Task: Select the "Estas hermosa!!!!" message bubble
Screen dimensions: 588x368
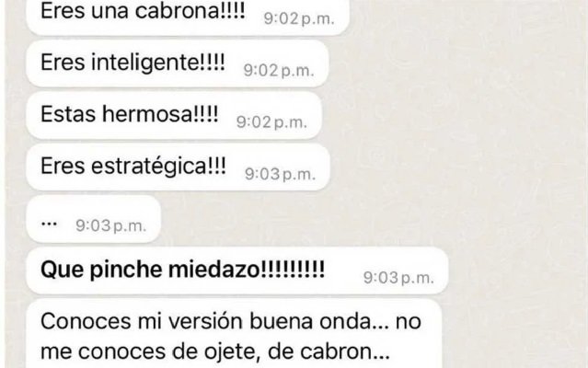Action: pyautogui.click(x=174, y=115)
